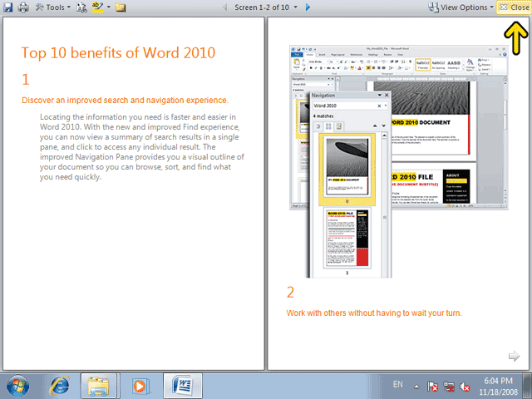Go to the previous screen arrow
The image size is (532, 399).
tap(224, 7)
